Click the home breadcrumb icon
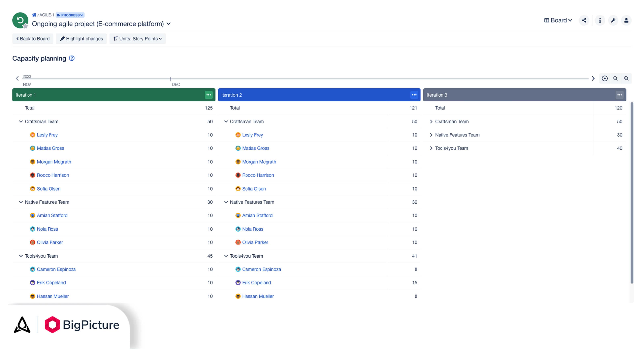 [34, 15]
